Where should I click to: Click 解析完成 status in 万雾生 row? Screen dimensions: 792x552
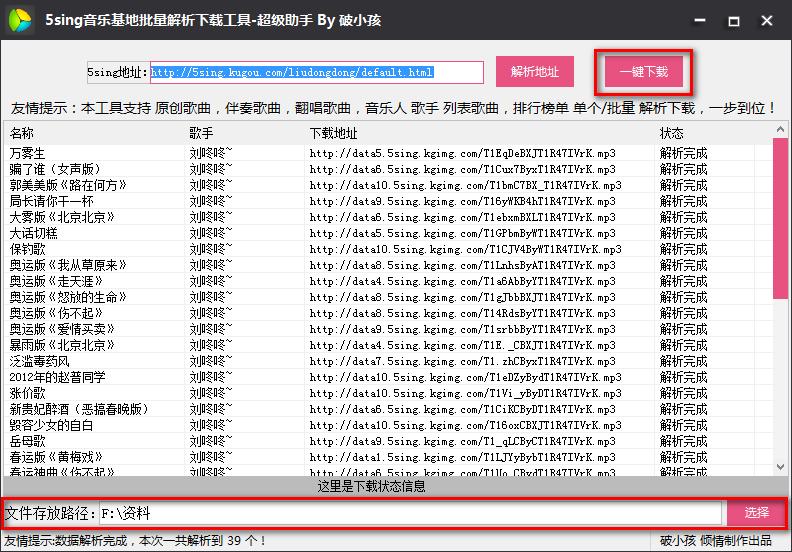click(683, 153)
